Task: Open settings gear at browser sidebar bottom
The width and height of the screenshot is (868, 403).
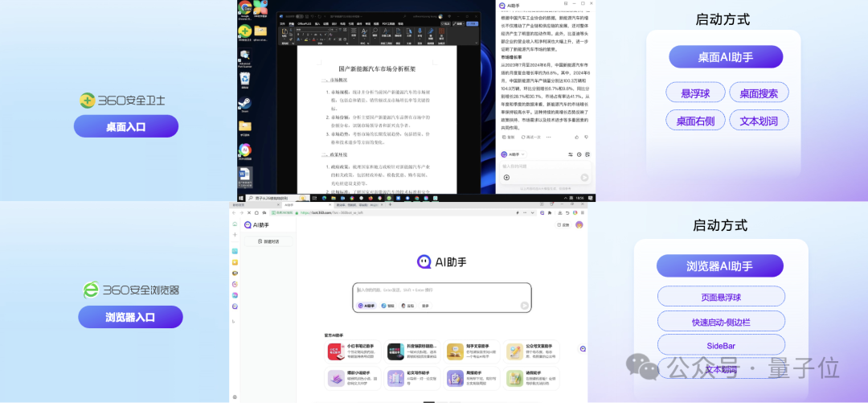Action: 235,397
